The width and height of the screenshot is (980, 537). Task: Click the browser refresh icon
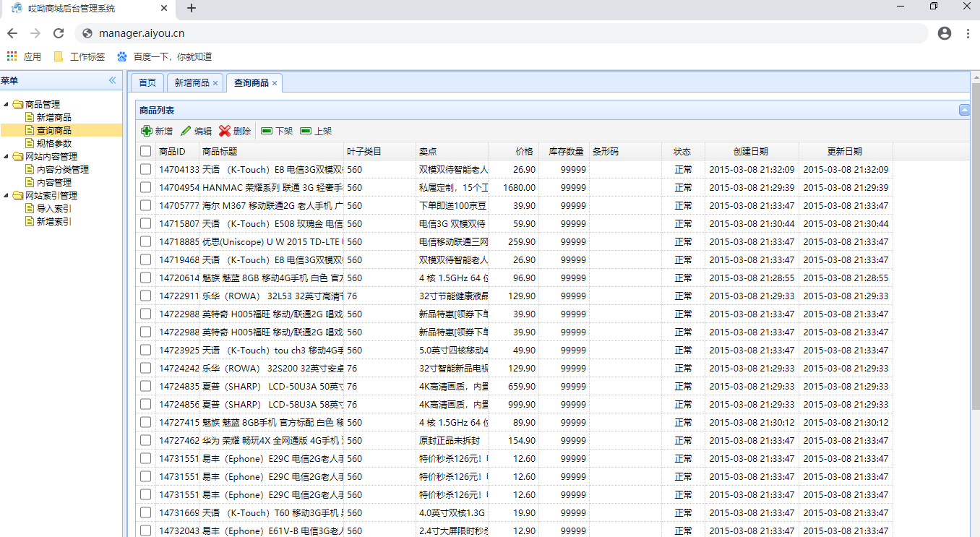(x=59, y=33)
